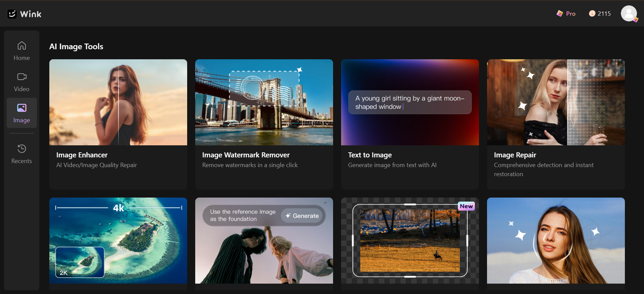
Task: Click the Pro diamond icon
Action: pos(559,13)
